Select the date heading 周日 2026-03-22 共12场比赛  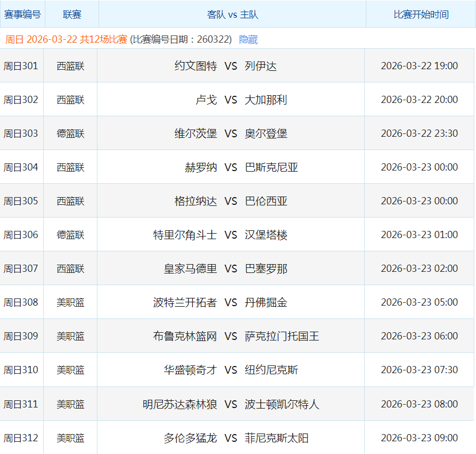pos(66,40)
